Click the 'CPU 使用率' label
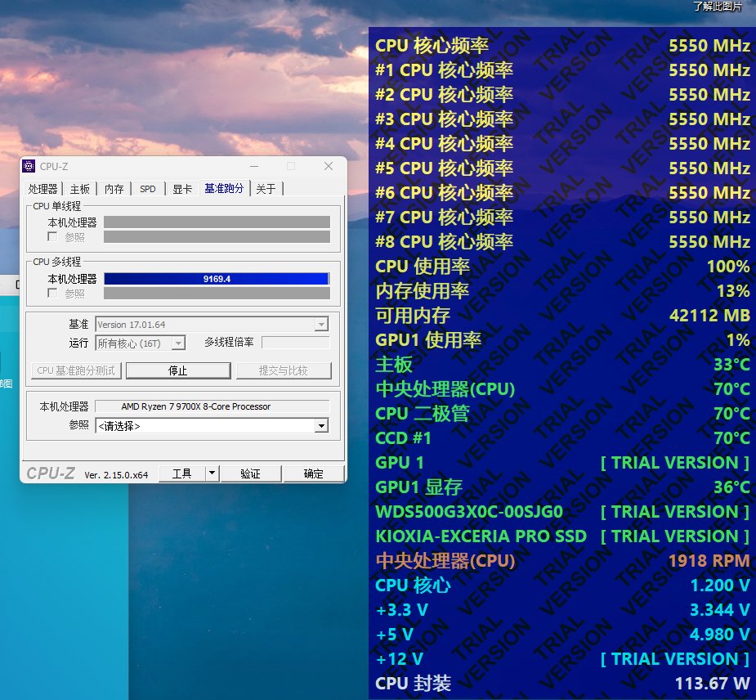 click(423, 267)
